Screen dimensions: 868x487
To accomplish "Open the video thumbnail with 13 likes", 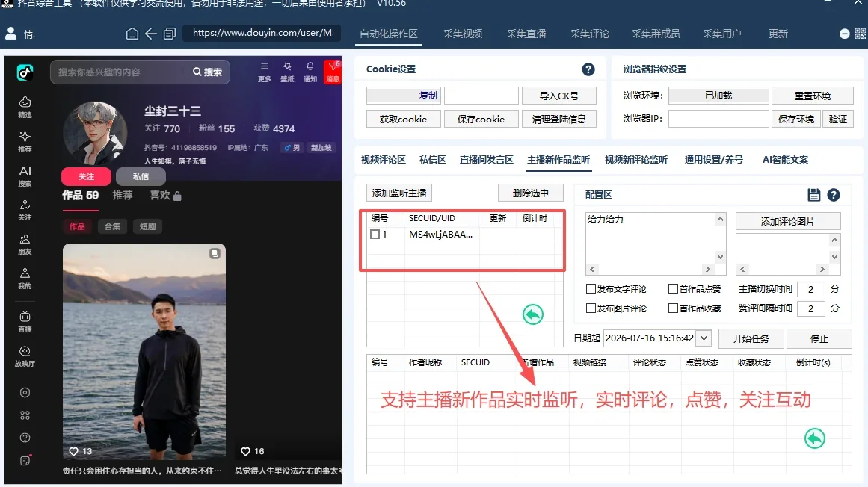I will (x=144, y=352).
